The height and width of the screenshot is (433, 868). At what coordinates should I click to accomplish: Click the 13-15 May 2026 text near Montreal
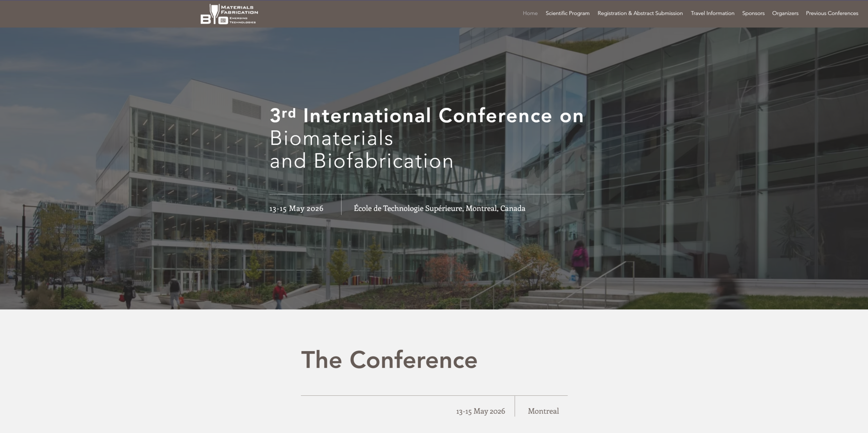(480, 411)
